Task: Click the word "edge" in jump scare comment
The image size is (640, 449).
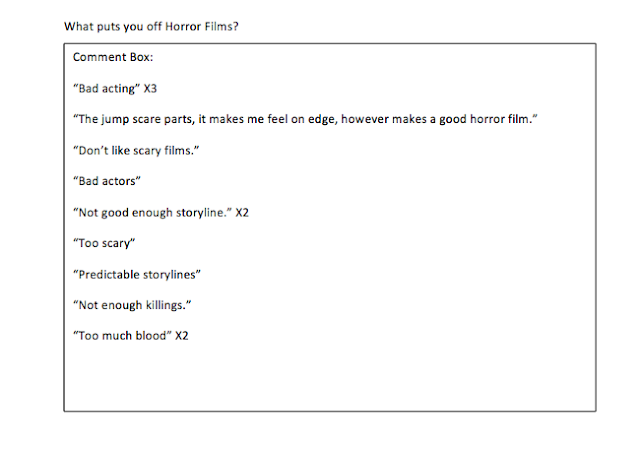Action: (322, 119)
